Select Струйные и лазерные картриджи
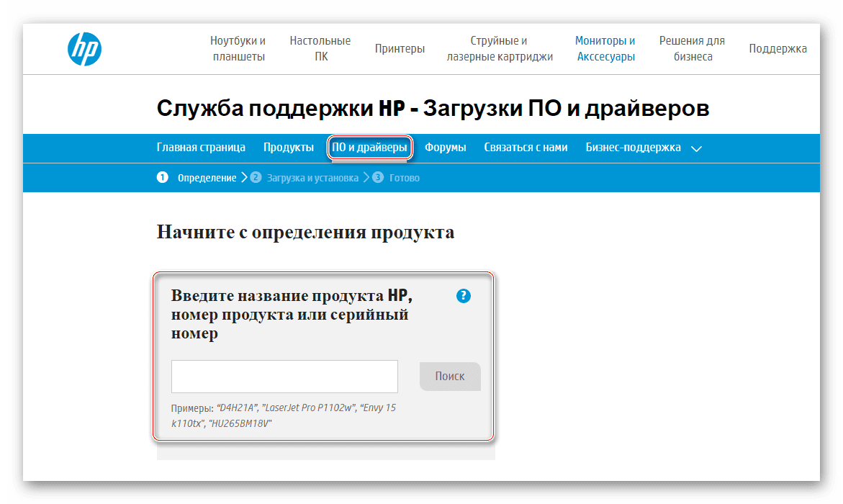 500,48
